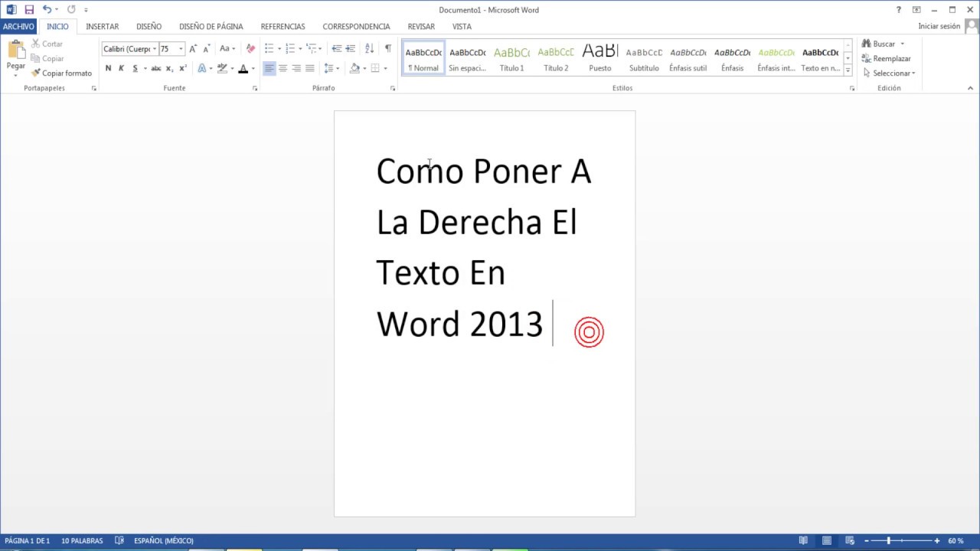The height and width of the screenshot is (551, 980).
Task: Switch to Read Mode view
Action: [x=803, y=541]
